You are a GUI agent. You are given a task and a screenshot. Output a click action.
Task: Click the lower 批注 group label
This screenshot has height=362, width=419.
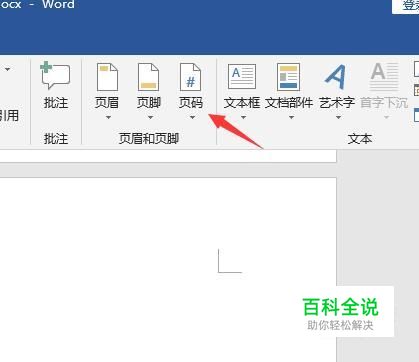coord(56,138)
